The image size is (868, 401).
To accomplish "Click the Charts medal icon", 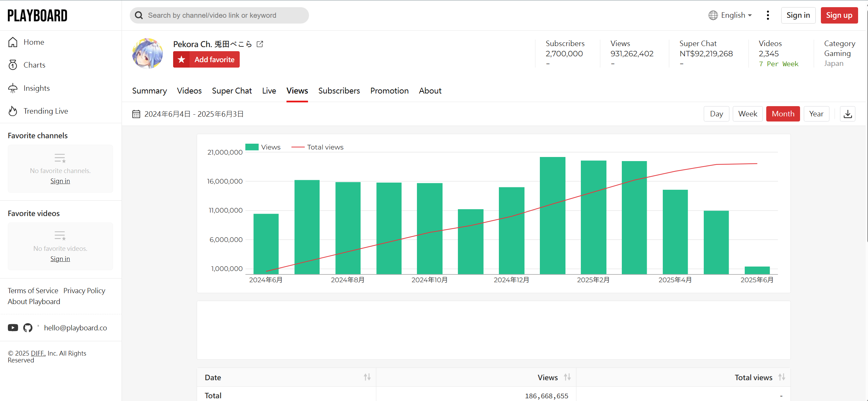I will click(x=13, y=65).
